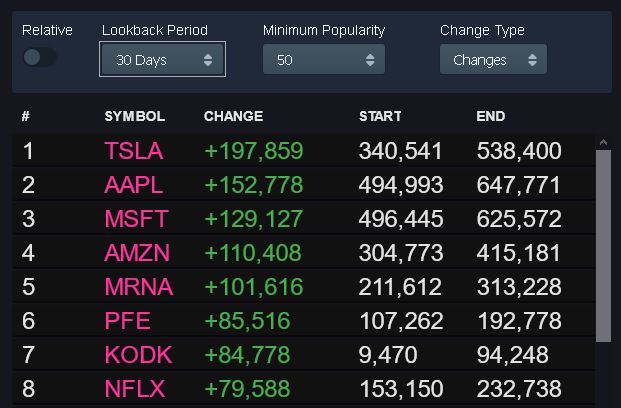
Task: Click the table's vertical scrollbar
Action: (603, 245)
